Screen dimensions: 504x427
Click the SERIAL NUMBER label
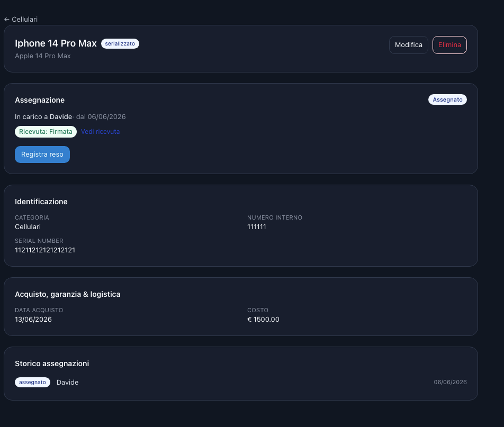pos(39,241)
